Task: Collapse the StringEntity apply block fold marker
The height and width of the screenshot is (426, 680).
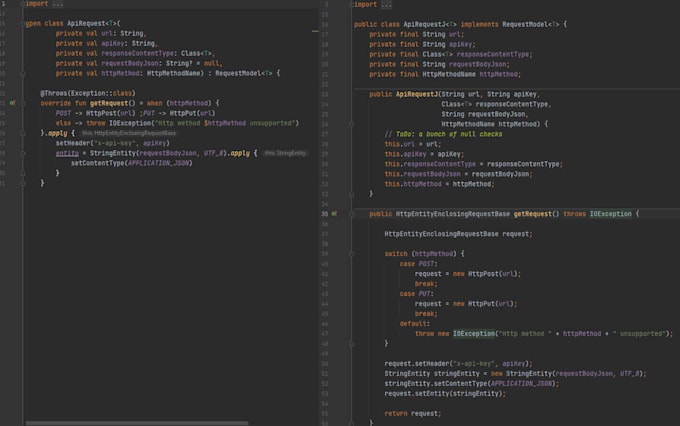Action: 23,153
